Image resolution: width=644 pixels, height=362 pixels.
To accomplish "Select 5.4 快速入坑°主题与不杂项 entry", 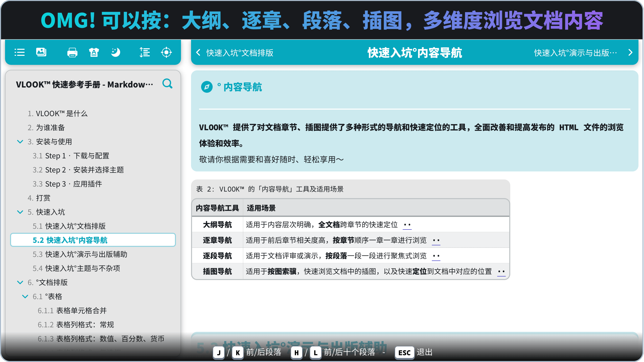I will [76, 268].
